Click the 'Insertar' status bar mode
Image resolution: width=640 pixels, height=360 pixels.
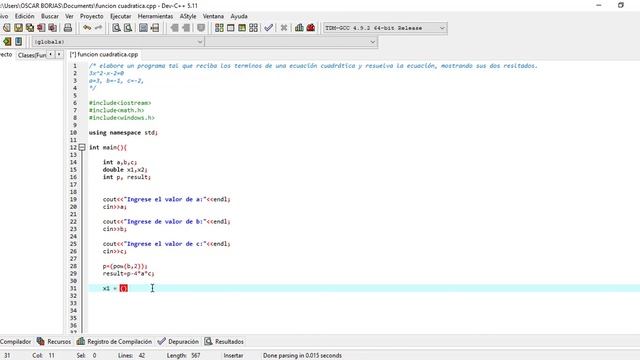(233, 356)
